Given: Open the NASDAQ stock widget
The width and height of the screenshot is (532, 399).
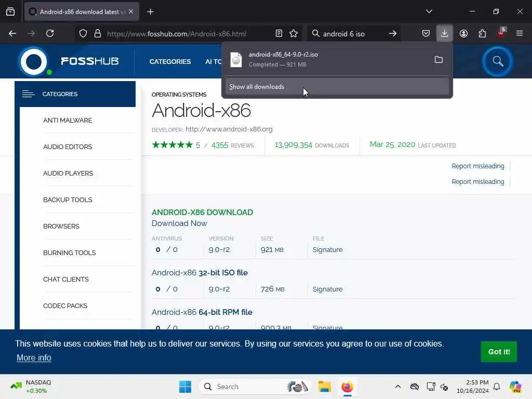Looking at the screenshot, I should (x=31, y=387).
